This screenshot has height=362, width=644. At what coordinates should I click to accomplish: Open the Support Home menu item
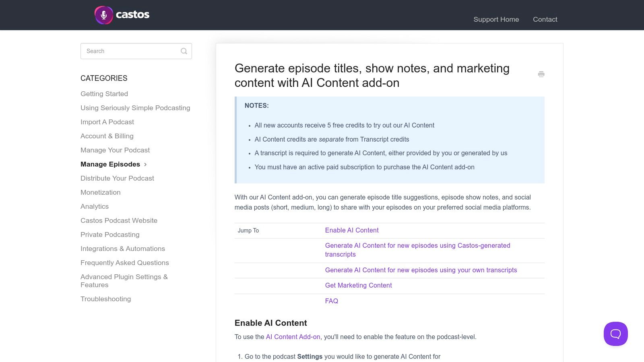point(496,19)
